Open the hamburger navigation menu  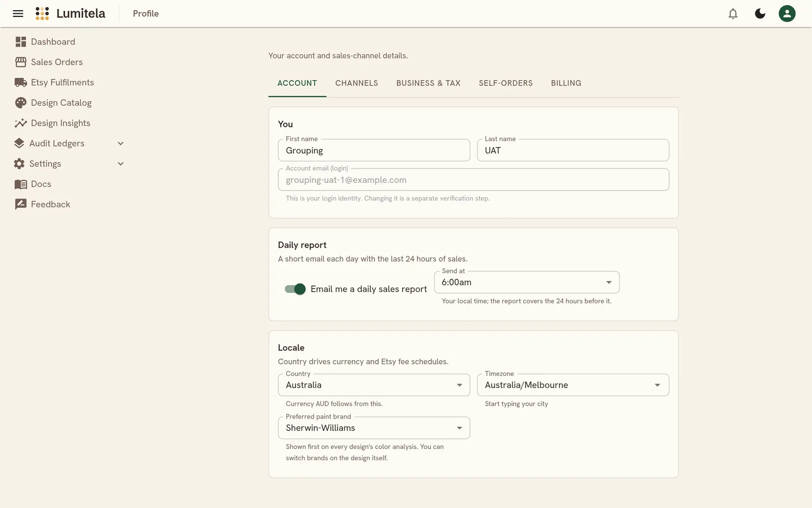point(18,14)
